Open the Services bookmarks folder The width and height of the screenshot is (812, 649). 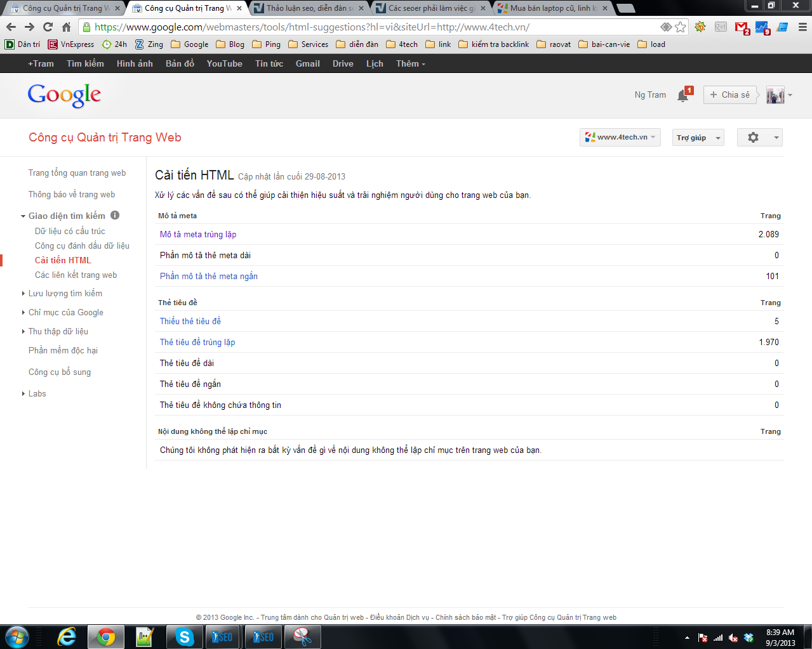click(x=308, y=44)
